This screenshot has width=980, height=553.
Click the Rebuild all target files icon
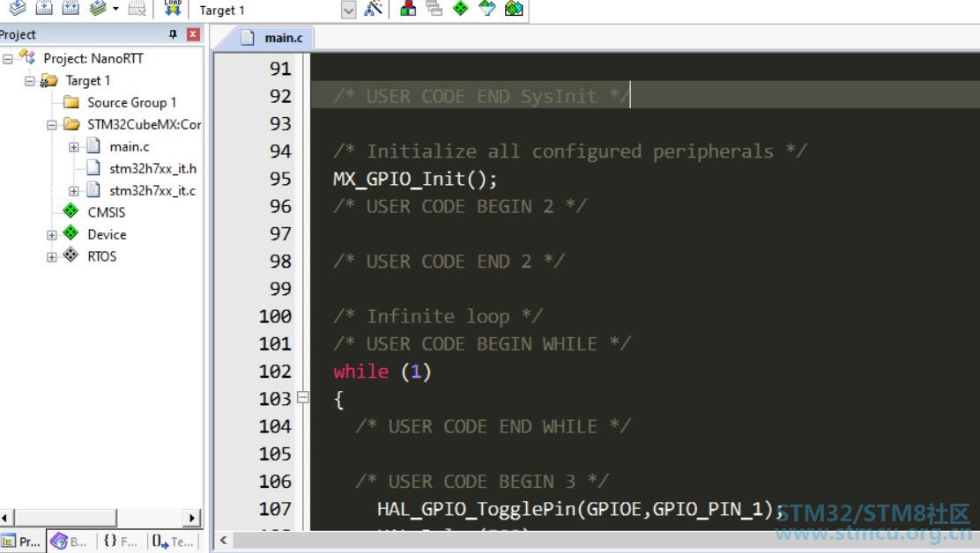(71, 8)
